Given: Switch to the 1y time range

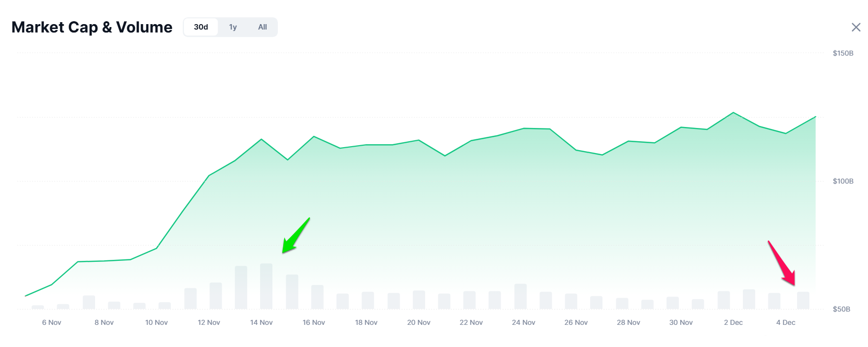Looking at the screenshot, I should [x=233, y=27].
